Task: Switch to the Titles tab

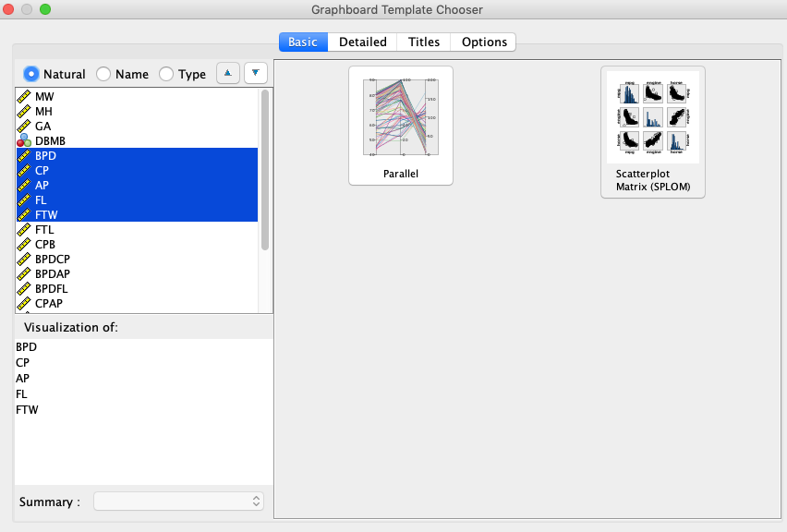Action: pyautogui.click(x=424, y=42)
